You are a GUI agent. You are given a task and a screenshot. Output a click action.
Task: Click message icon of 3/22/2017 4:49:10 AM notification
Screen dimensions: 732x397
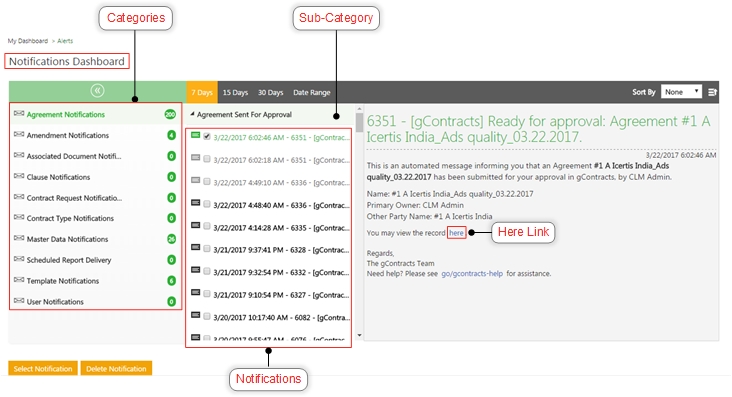click(x=196, y=180)
